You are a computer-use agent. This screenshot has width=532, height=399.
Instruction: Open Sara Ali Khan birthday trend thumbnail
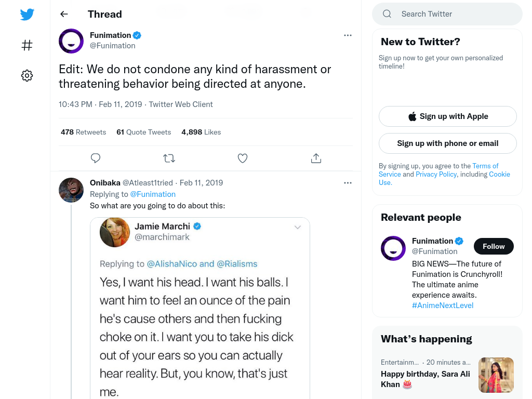point(496,375)
